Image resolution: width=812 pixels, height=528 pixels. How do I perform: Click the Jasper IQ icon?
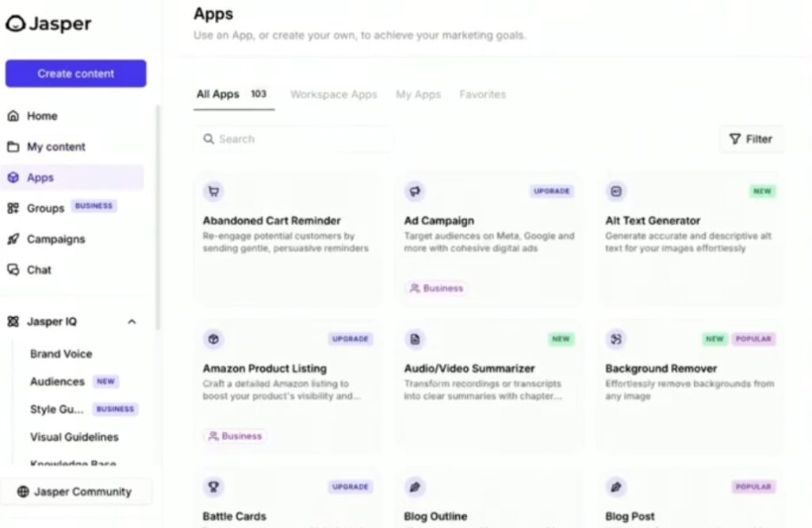[x=13, y=321]
